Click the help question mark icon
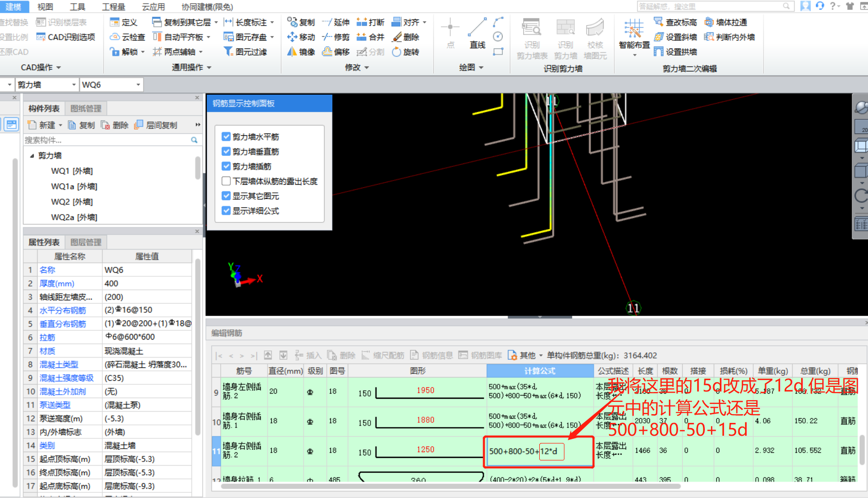The width and height of the screenshot is (868, 498). (x=832, y=6)
